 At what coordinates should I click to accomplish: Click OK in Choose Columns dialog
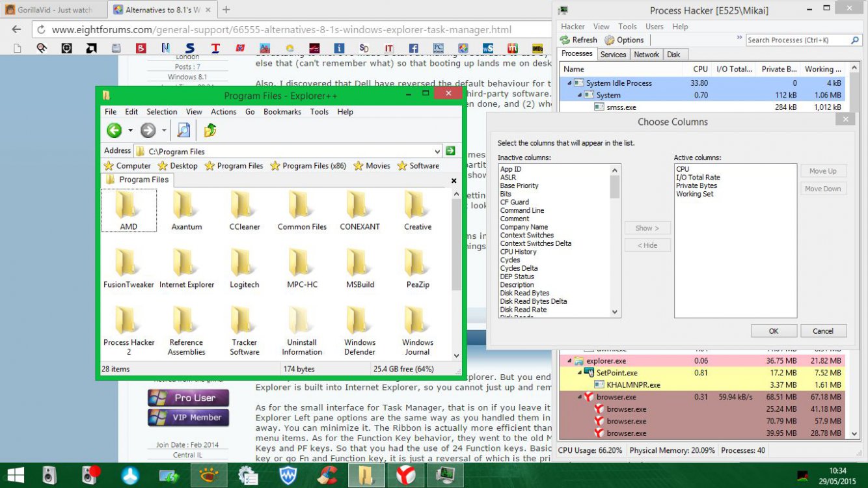[774, 331]
